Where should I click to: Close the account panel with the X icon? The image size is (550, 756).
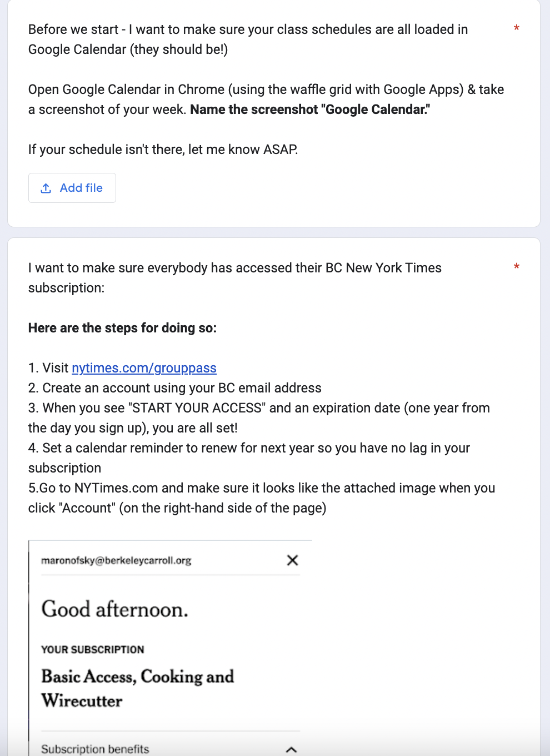[x=292, y=560]
